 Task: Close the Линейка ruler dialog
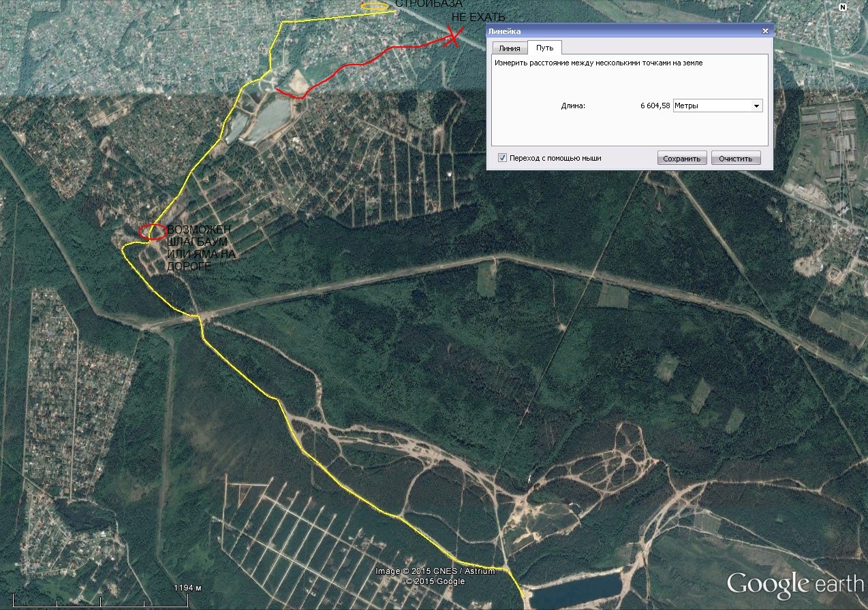point(765,31)
